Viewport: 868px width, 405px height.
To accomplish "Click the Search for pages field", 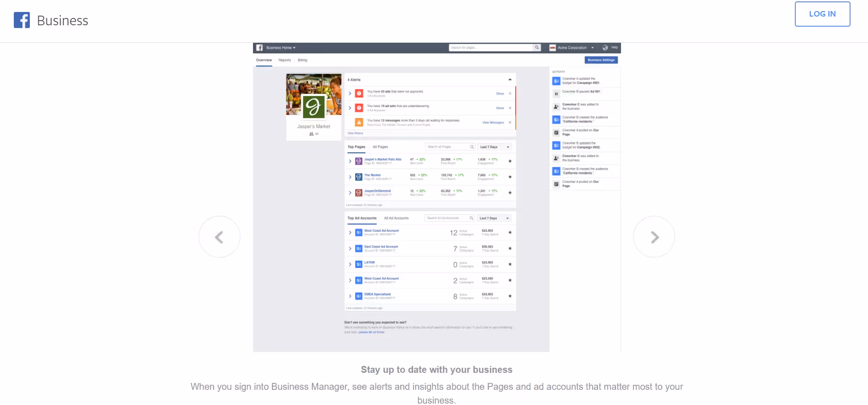I will point(491,47).
